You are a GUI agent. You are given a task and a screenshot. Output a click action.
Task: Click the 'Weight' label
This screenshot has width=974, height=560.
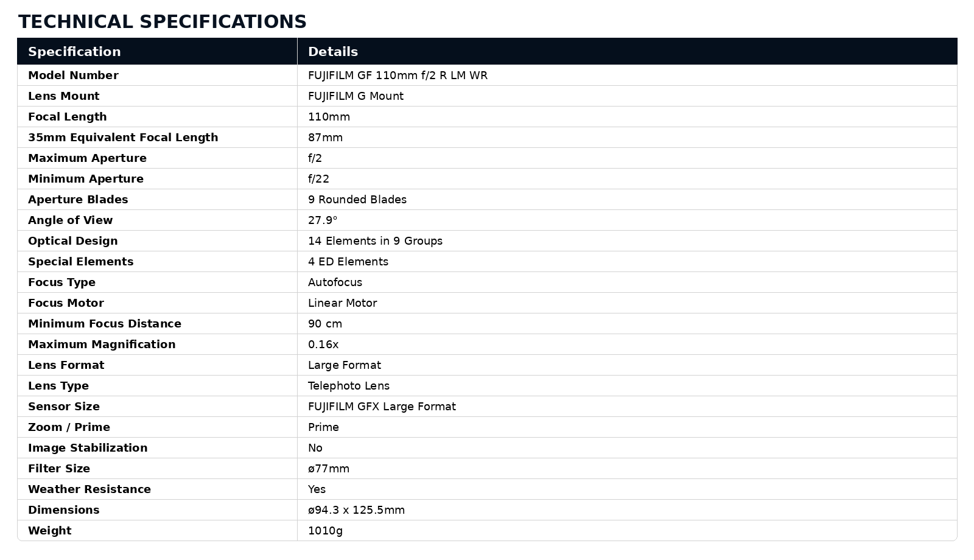click(50, 531)
